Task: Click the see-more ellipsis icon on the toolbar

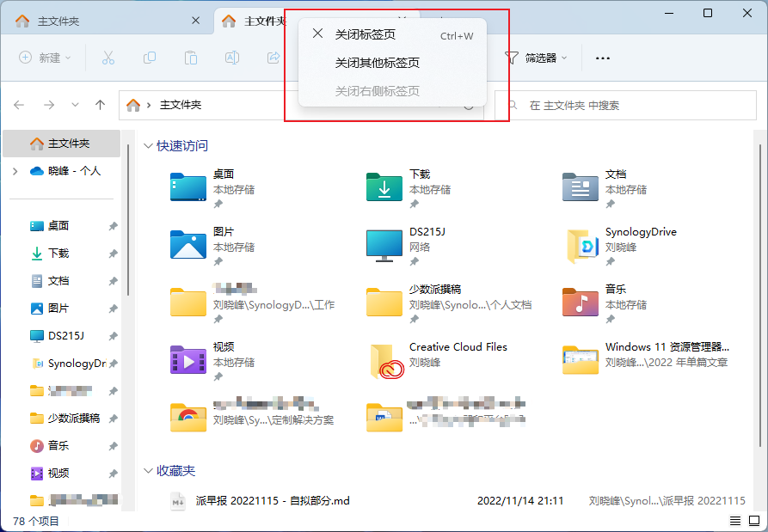Action: (x=602, y=58)
